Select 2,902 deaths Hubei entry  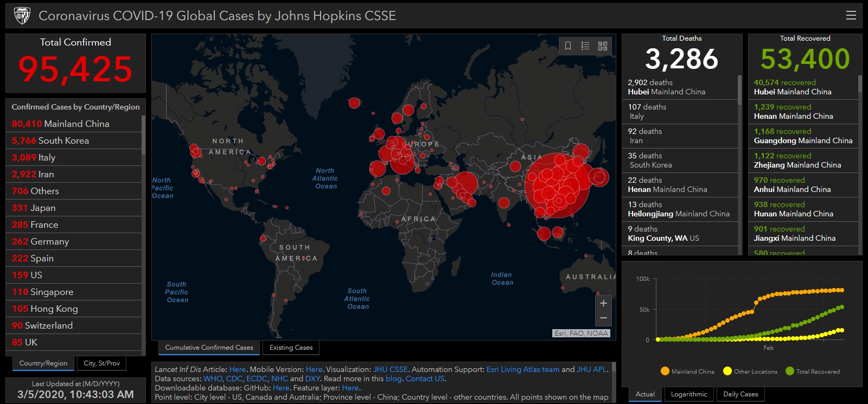coord(680,87)
